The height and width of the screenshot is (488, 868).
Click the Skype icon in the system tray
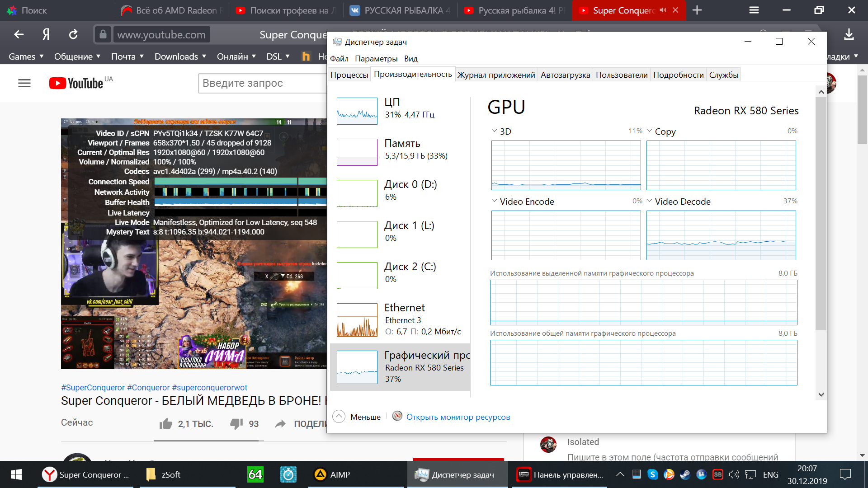click(x=652, y=474)
